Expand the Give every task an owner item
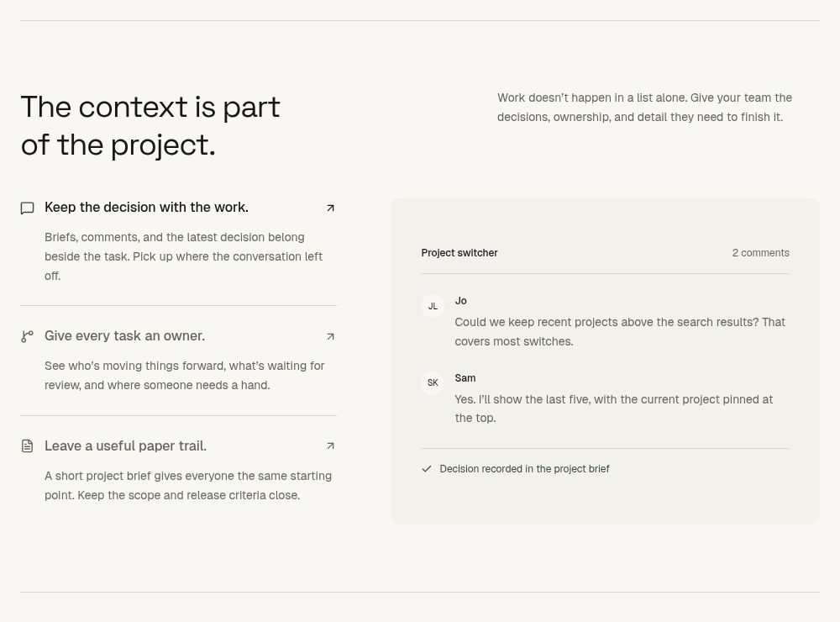The image size is (840, 622). pyautogui.click(x=178, y=336)
